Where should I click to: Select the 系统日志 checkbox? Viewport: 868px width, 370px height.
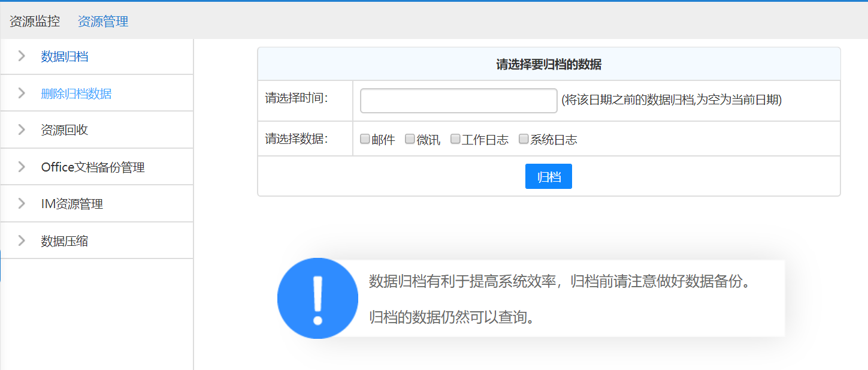pos(524,139)
